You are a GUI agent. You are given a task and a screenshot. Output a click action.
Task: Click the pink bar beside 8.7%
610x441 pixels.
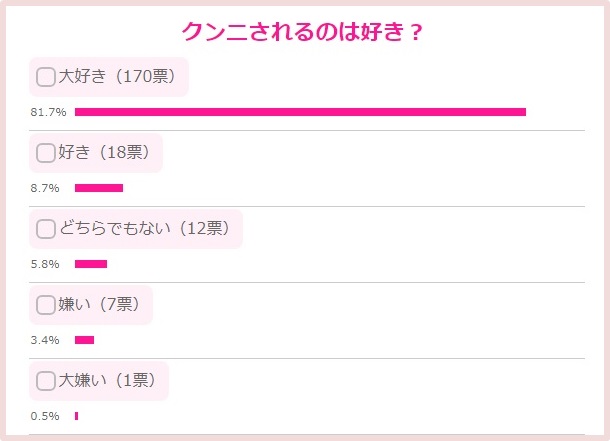tap(98, 188)
